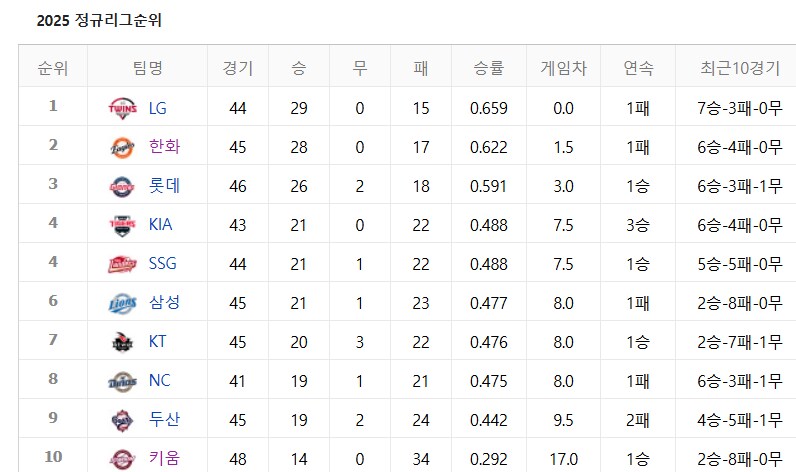Click the Hanwha Eagles team logo
This screenshot has height=472, width=796.
click(122, 147)
